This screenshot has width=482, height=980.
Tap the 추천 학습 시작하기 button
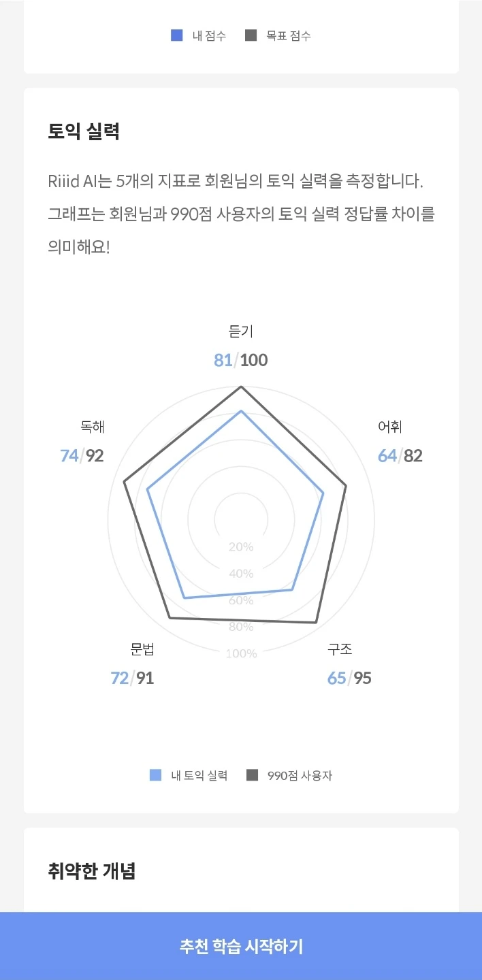pyautogui.click(x=241, y=946)
